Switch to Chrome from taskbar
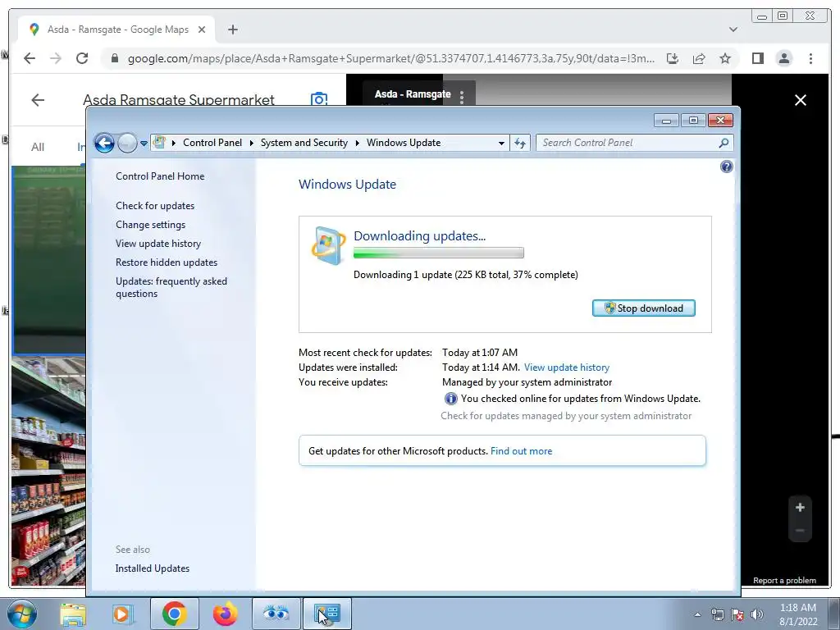The image size is (840, 630). [x=175, y=614]
